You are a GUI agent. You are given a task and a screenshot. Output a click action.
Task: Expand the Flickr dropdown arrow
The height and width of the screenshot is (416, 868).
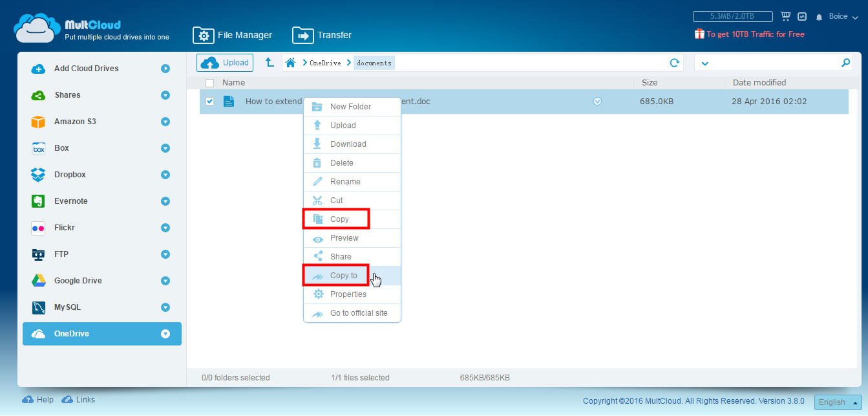pyautogui.click(x=165, y=228)
